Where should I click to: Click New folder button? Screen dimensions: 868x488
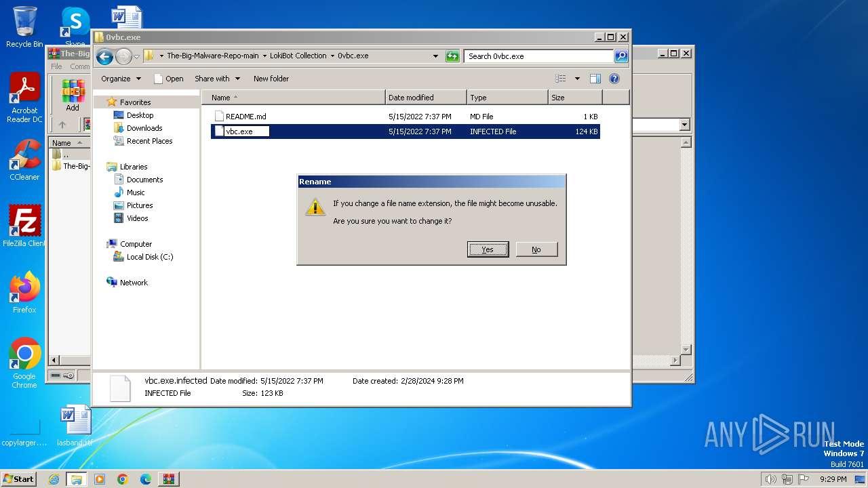coord(271,79)
